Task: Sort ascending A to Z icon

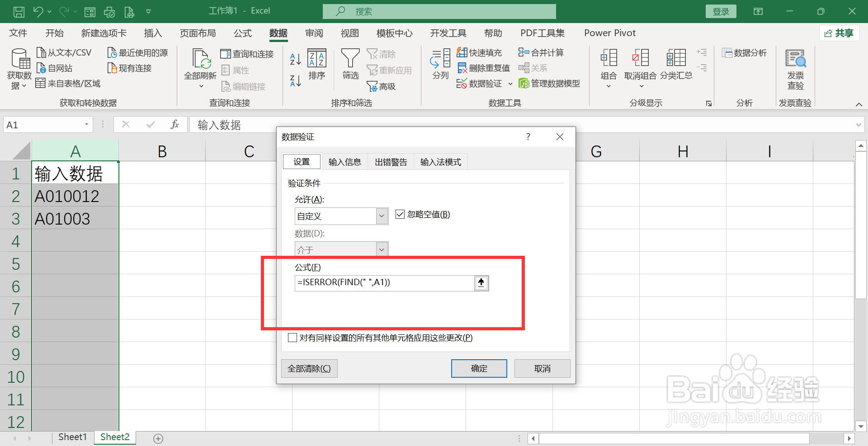Action: tap(295, 58)
